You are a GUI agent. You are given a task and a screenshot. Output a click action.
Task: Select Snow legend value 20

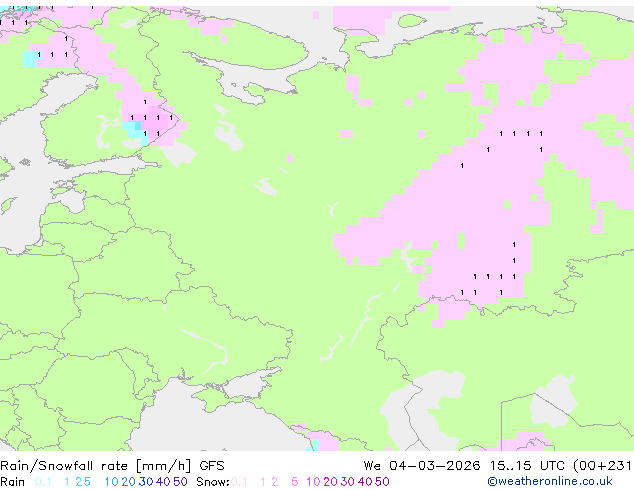(330, 482)
